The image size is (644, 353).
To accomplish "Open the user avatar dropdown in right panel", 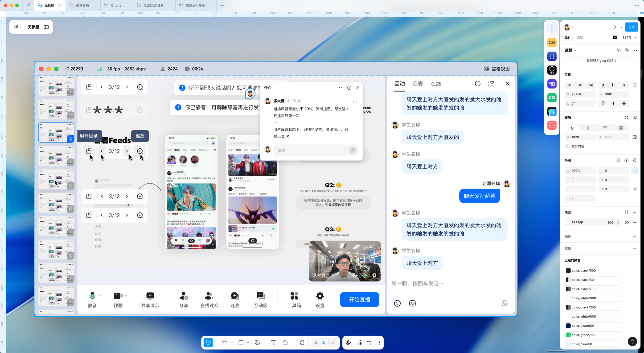I will [x=573, y=27].
